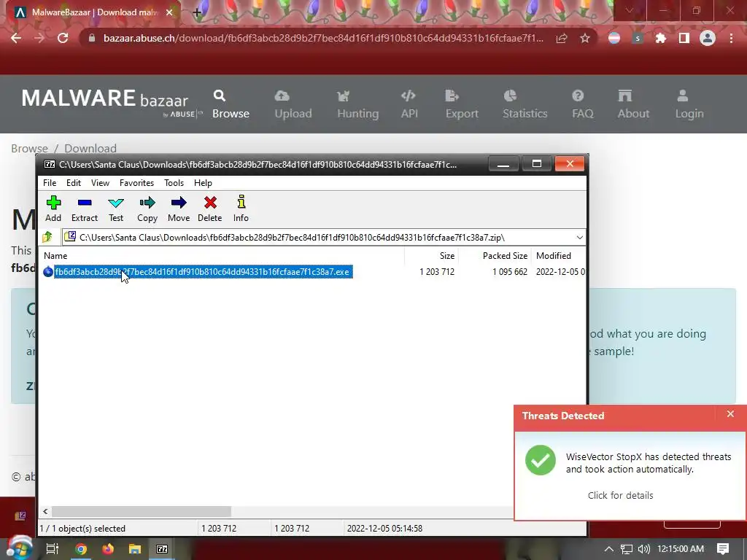This screenshot has width=747, height=560.
Task: Open a new Chrome tab
Action: tap(197, 13)
